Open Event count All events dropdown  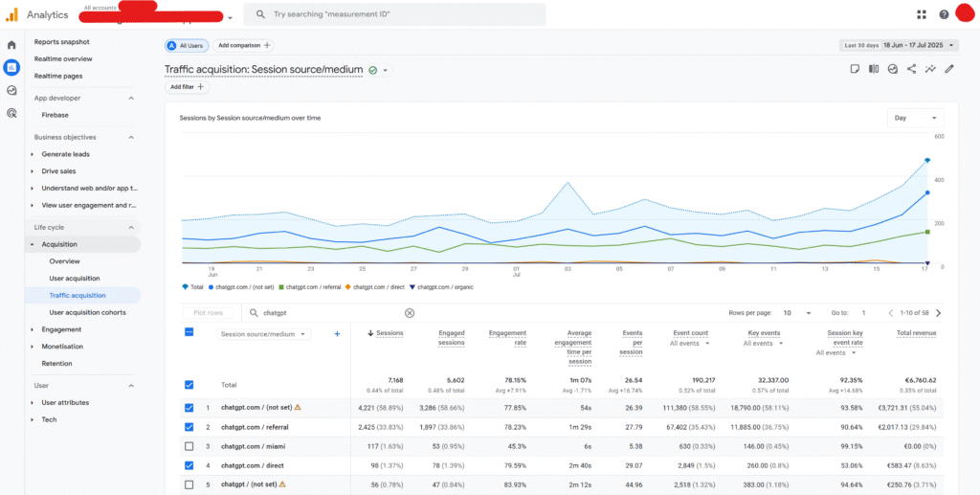(690, 344)
